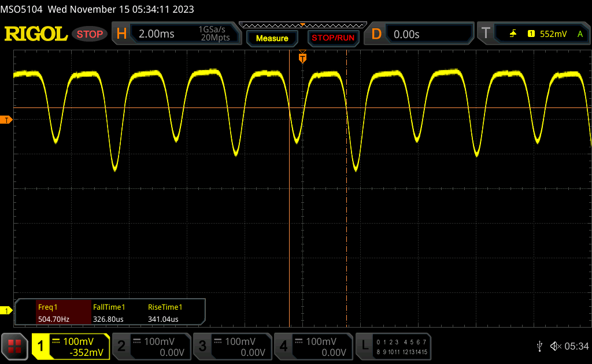Viewport: 592px width, 364px height.
Task: Click the 504.70Hz frequency value
Action: [54, 319]
